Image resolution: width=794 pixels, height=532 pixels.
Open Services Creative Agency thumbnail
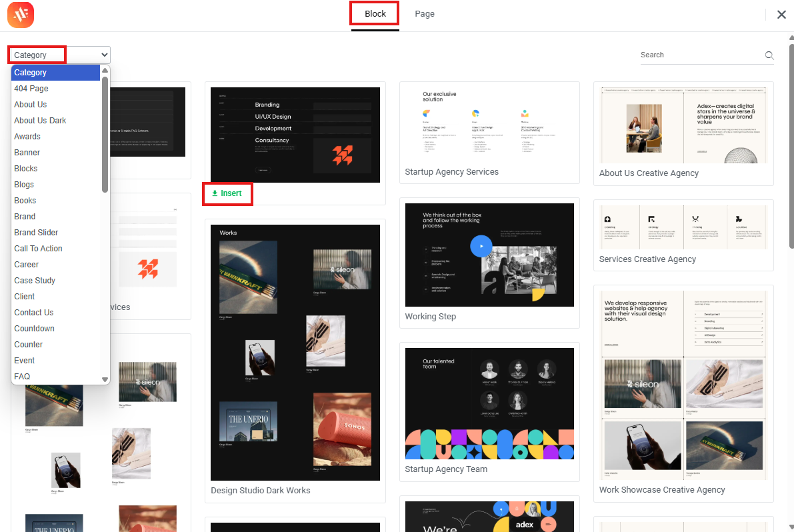pyautogui.click(x=683, y=227)
